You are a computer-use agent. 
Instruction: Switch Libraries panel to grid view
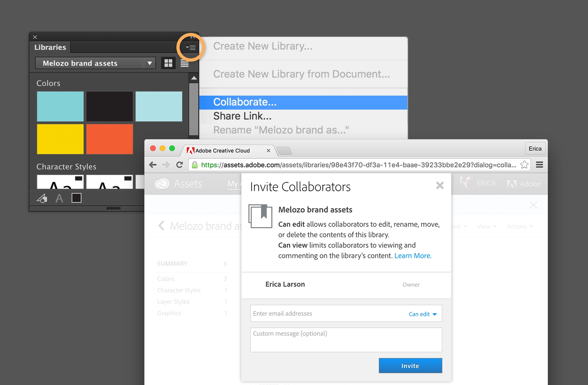click(168, 63)
